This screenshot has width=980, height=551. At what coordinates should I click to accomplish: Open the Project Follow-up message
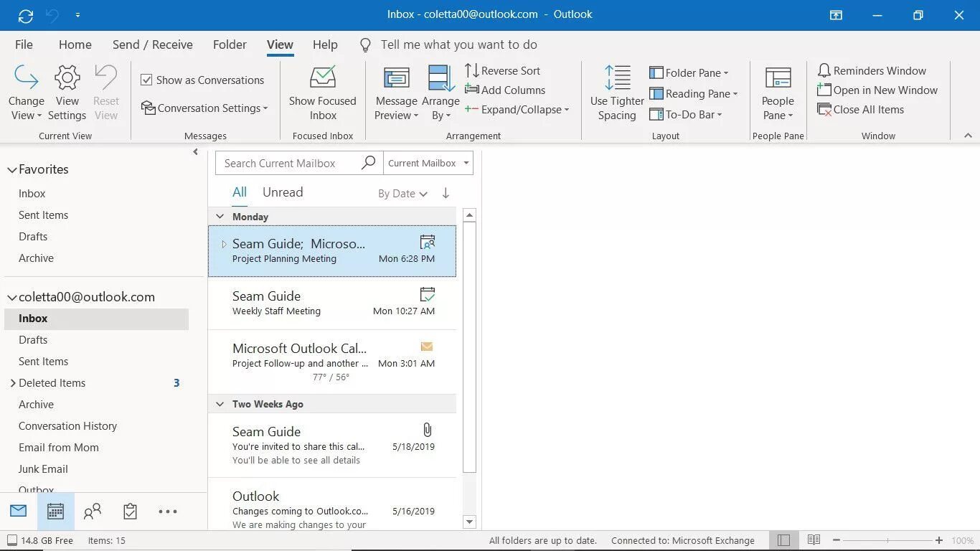pos(332,362)
